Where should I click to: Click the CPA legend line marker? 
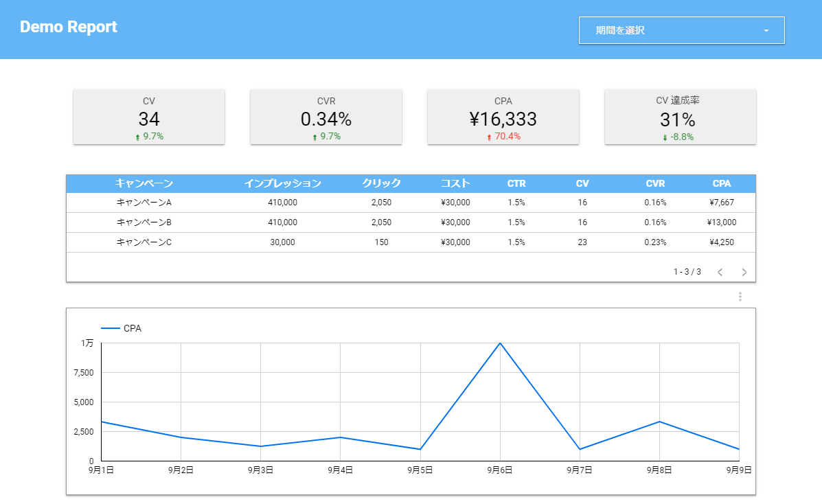coord(111,329)
